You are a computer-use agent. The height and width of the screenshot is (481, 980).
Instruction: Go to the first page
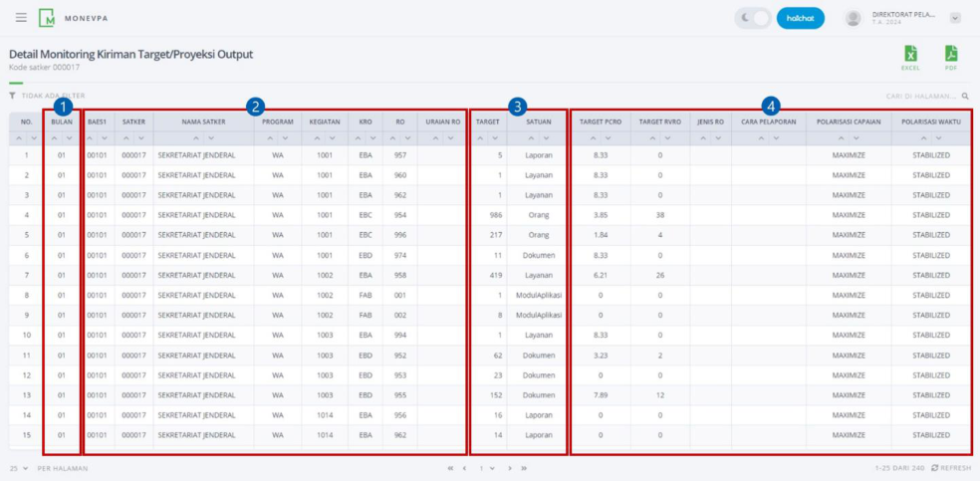(x=450, y=468)
